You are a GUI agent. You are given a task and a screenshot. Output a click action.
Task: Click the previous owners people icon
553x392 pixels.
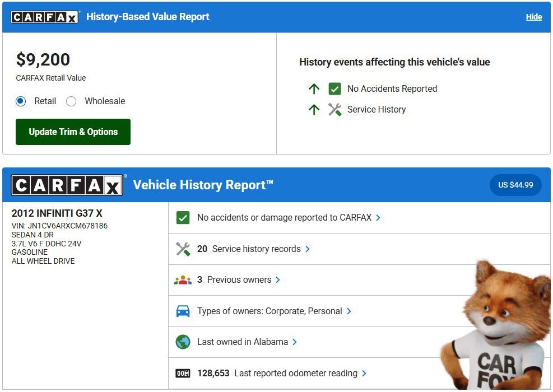pyautogui.click(x=183, y=280)
